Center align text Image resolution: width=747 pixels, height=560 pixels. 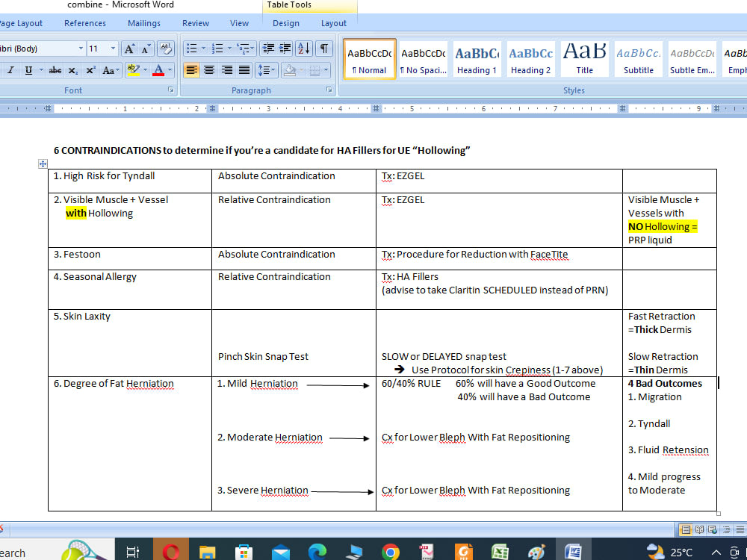coord(209,70)
